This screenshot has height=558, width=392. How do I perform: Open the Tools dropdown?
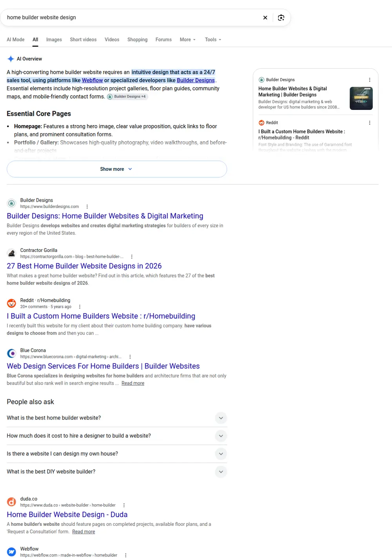(x=213, y=40)
